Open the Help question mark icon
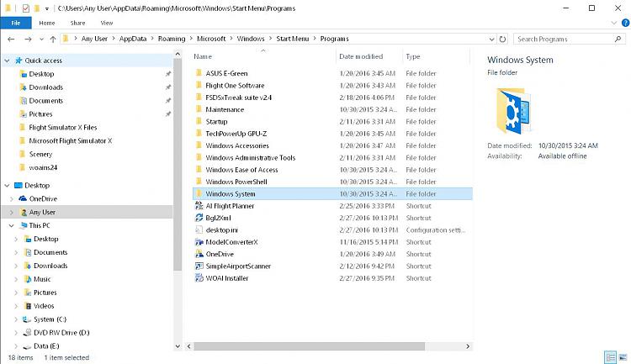This screenshot has width=631, height=364. 625,23
